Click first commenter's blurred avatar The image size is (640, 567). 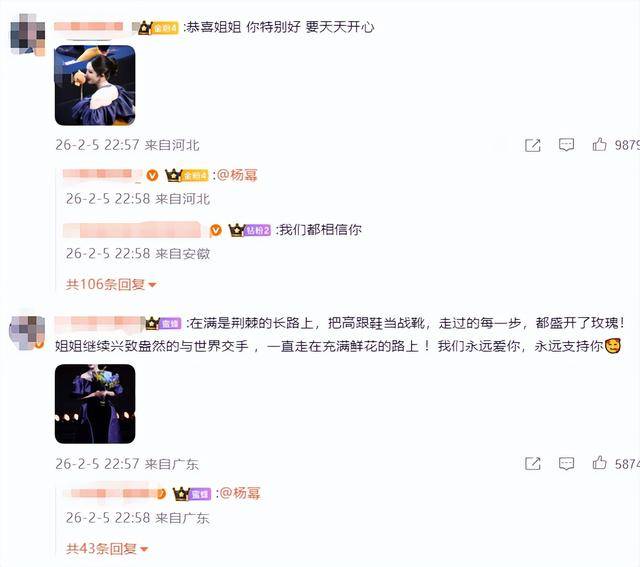[x=27, y=35]
